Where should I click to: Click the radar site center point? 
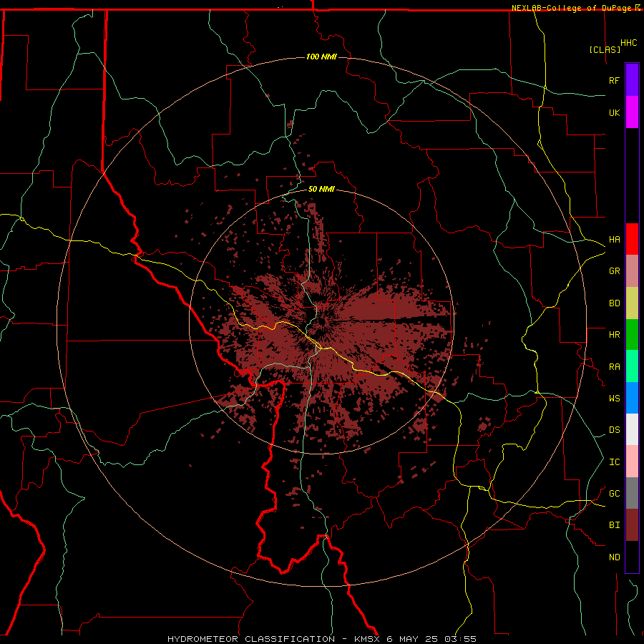(321, 322)
